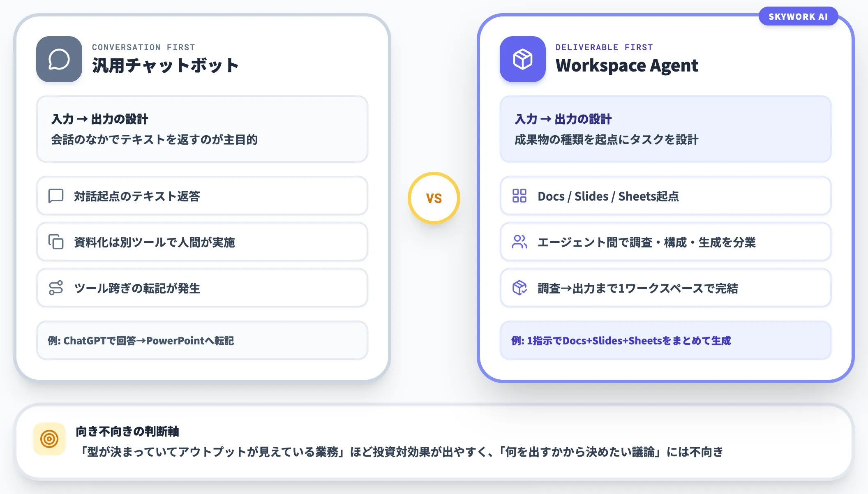This screenshot has width=868, height=494.
Task: Click the ツール跨ぎの転記が発生 text
Action: pyautogui.click(x=137, y=288)
